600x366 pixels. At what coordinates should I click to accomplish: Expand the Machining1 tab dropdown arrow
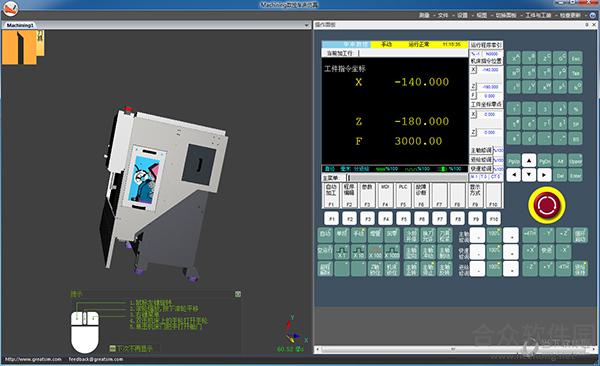[x=307, y=25]
